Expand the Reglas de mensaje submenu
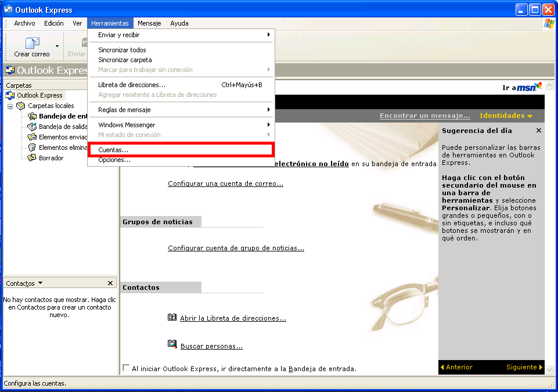Image resolution: width=558 pixels, height=392 pixels. (181, 110)
